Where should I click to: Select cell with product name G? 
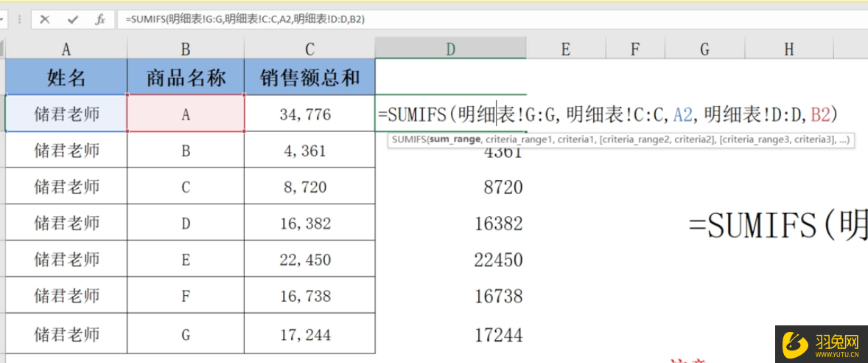(x=186, y=334)
